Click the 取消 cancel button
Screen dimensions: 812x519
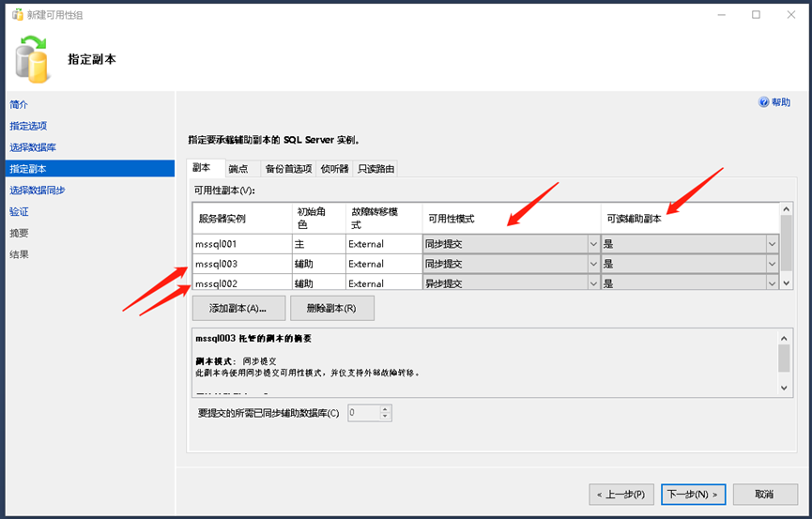pyautogui.click(x=765, y=495)
